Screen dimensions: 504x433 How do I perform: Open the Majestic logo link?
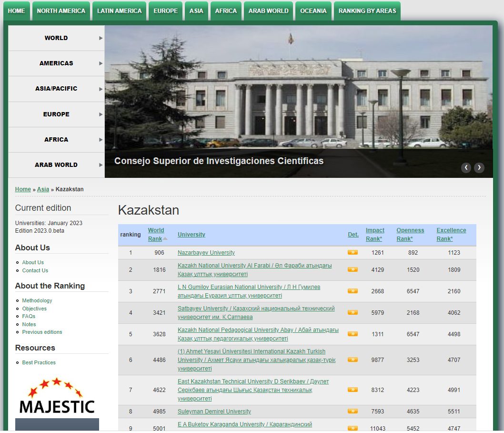point(57,396)
